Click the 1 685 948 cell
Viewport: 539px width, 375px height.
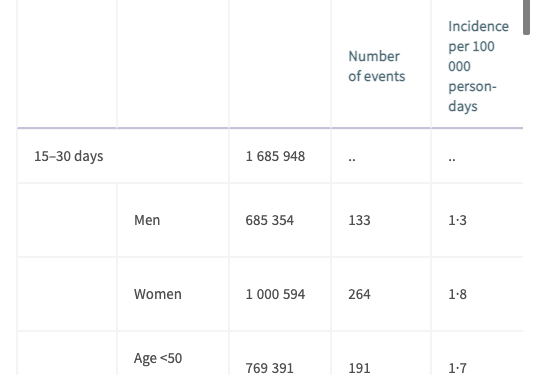click(x=275, y=156)
